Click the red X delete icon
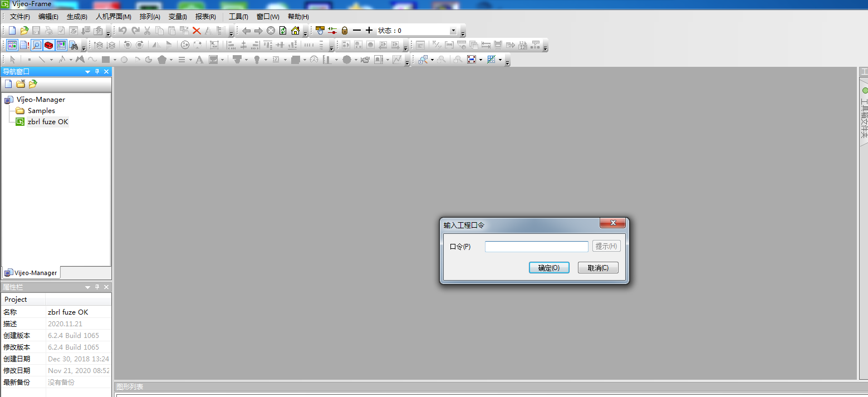868x397 pixels. tap(197, 31)
